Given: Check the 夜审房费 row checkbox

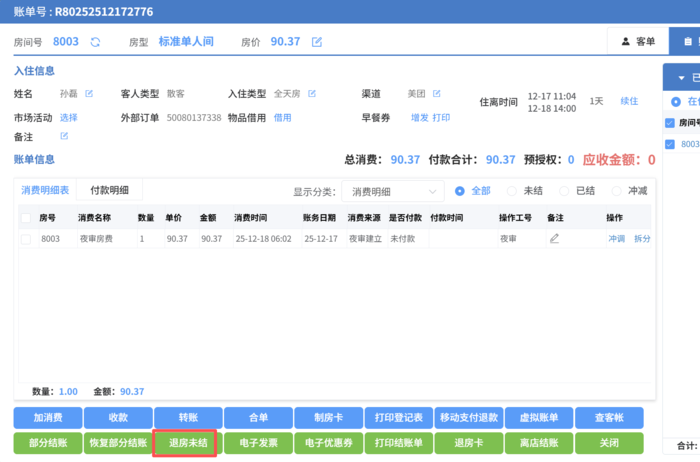Looking at the screenshot, I should click(x=25, y=239).
